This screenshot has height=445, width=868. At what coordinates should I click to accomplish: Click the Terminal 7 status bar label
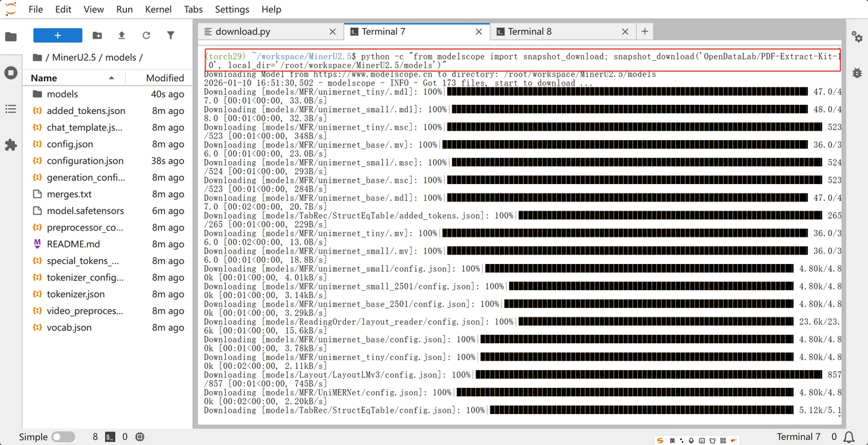click(x=799, y=437)
